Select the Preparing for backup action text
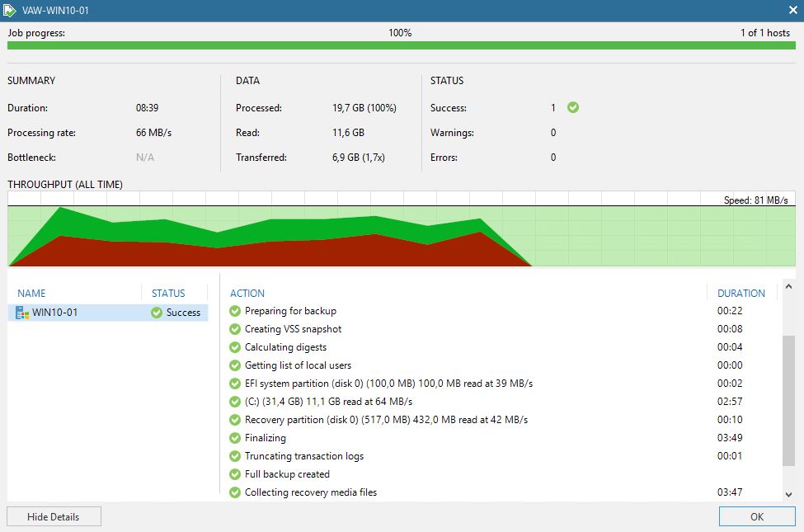This screenshot has height=532, width=804. click(x=291, y=311)
